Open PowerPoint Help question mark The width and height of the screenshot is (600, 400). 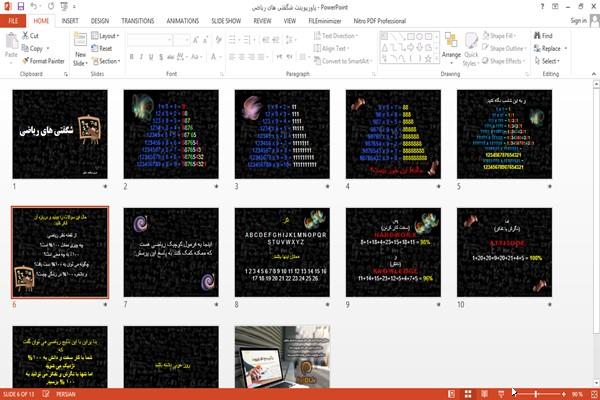[x=542, y=7]
